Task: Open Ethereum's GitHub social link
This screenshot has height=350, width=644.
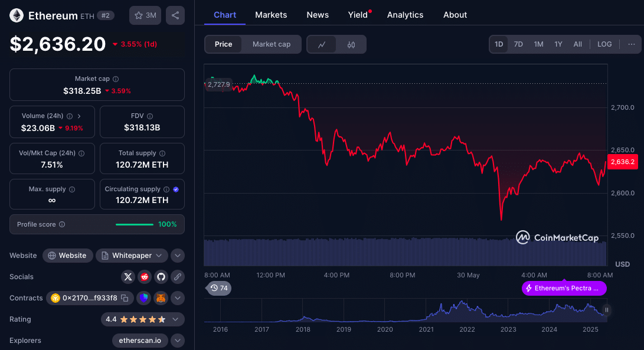Action: click(x=161, y=277)
